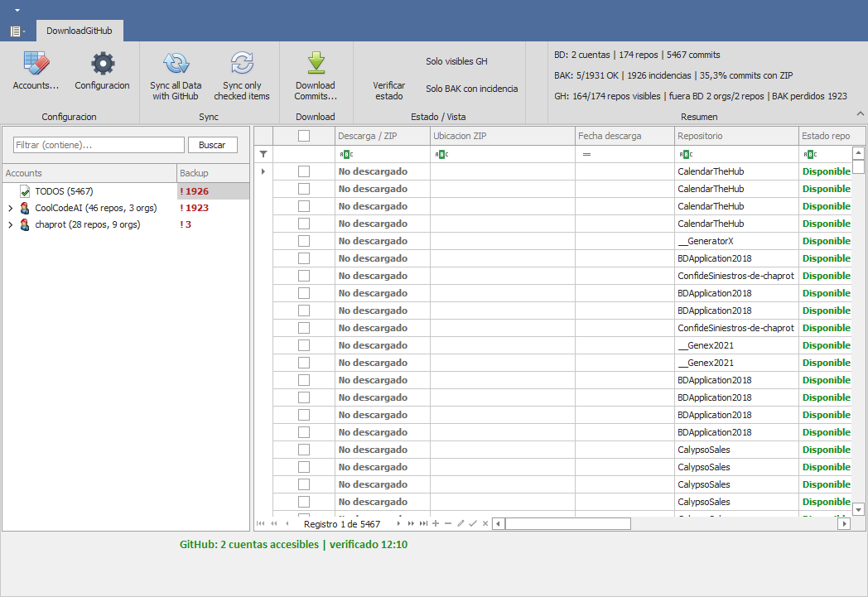Click the __GeneratorX repository cell
868x597 pixels.
(737, 241)
